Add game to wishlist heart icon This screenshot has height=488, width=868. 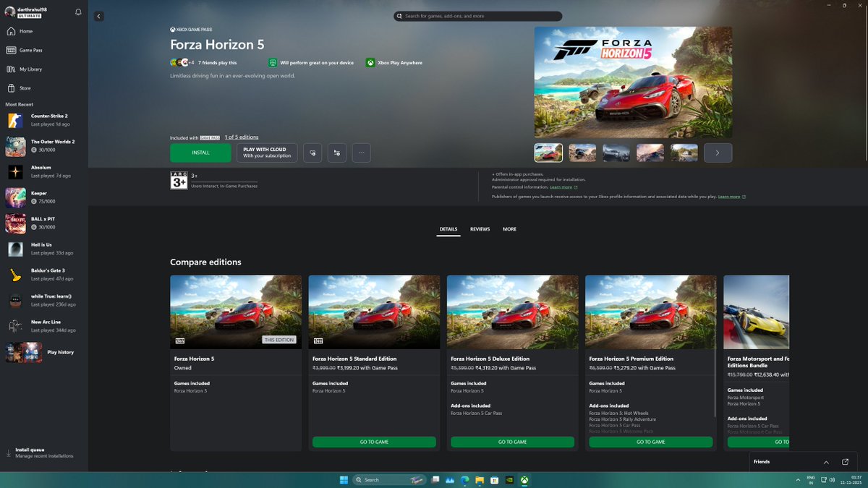[312, 153]
